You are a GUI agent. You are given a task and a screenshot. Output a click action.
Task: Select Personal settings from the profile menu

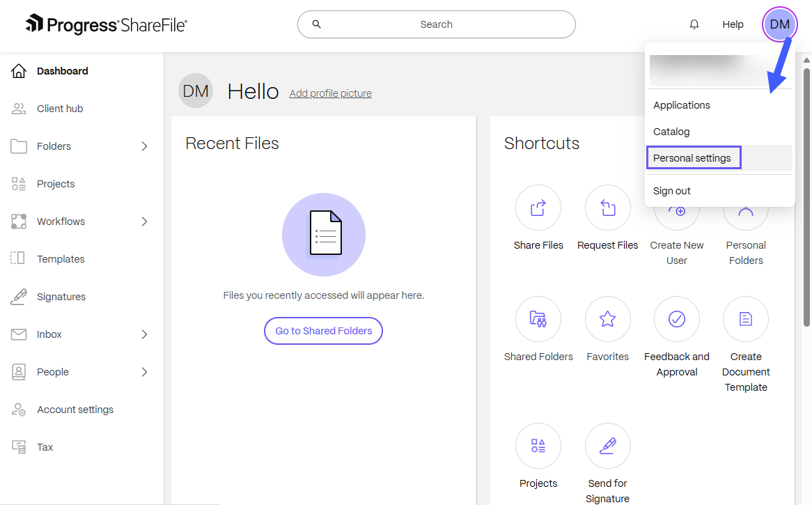(694, 157)
